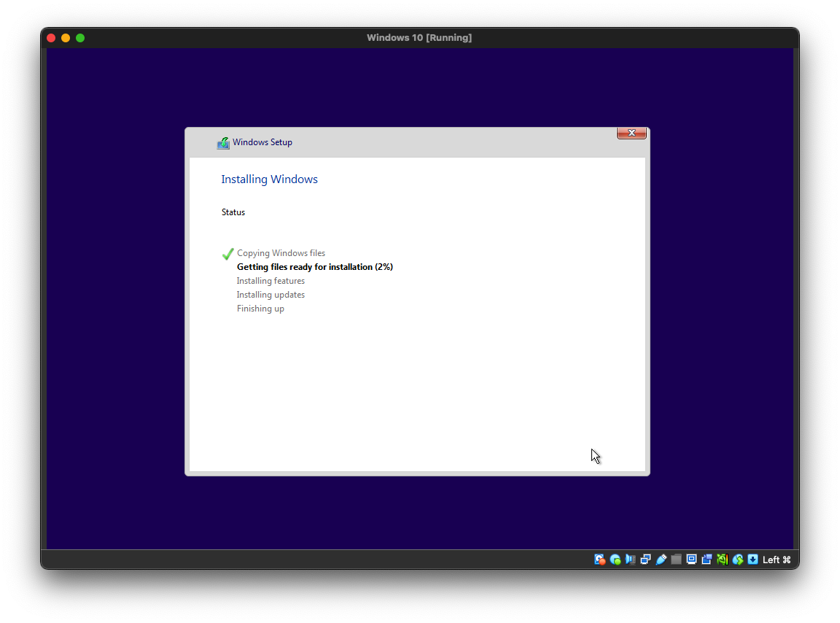Click the audio speaker status icon

point(631,560)
